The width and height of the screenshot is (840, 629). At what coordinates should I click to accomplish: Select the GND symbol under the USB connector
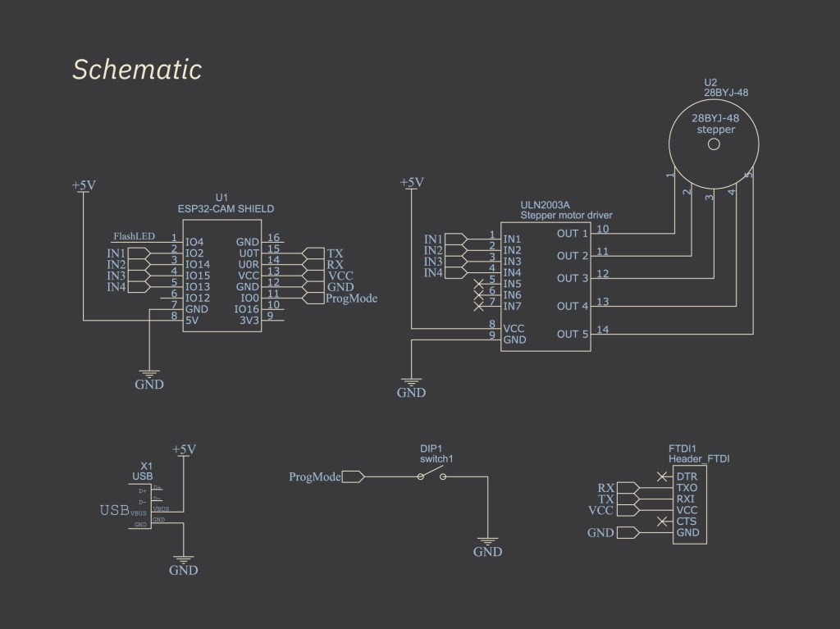click(184, 559)
